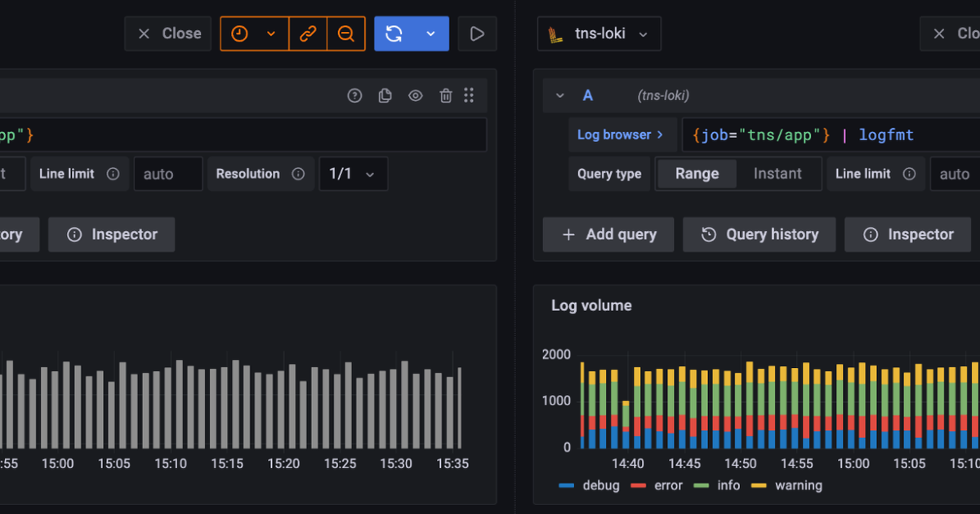Open Inspector in right pane
The height and width of the screenshot is (514, 980).
tap(908, 234)
